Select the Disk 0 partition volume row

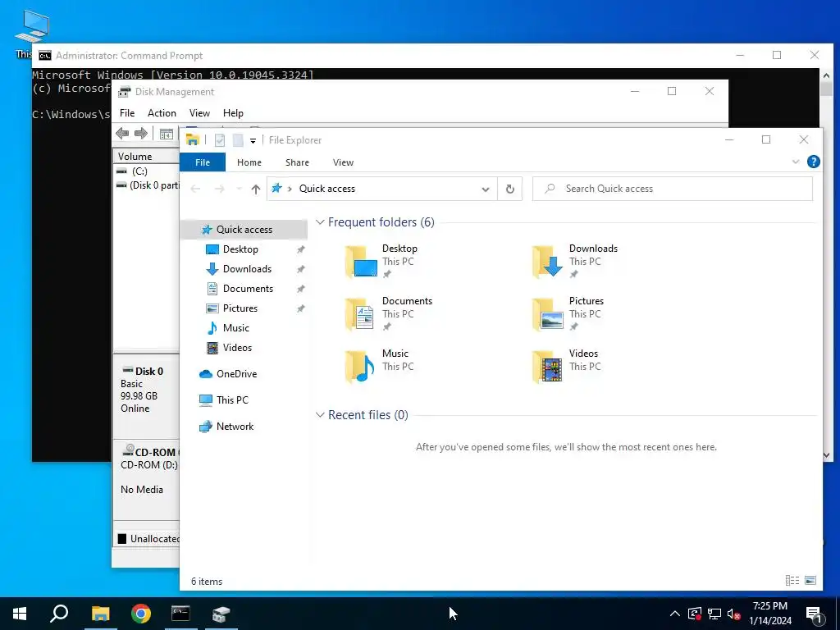coord(146,185)
